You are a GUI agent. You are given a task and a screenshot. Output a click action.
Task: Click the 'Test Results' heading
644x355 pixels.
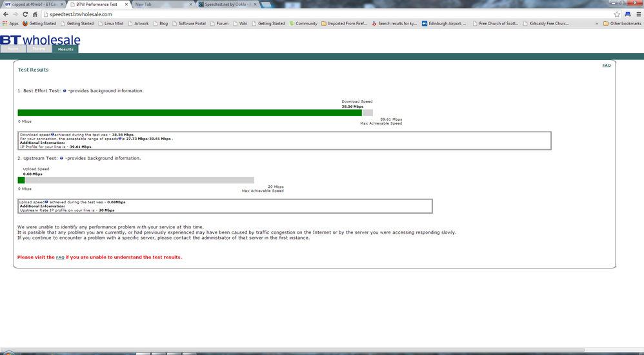pos(34,70)
